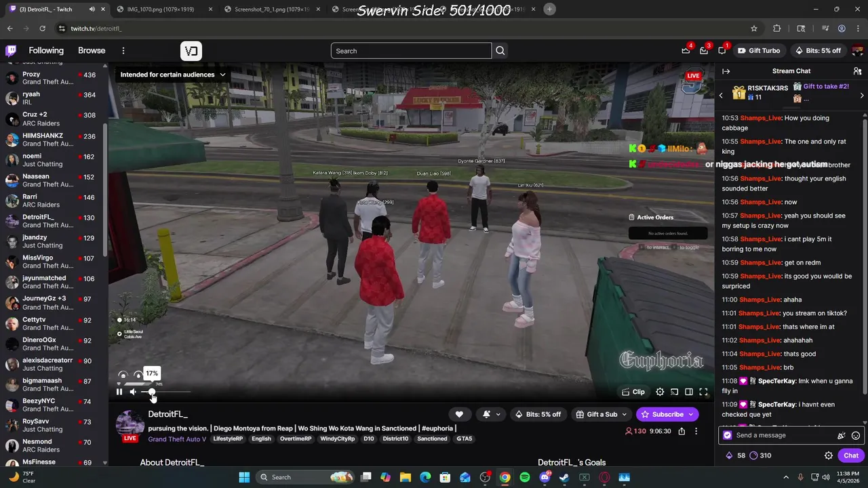Open the Prime loot crown icon
Image resolution: width=868 pixels, height=488 pixels.
pos(686,51)
